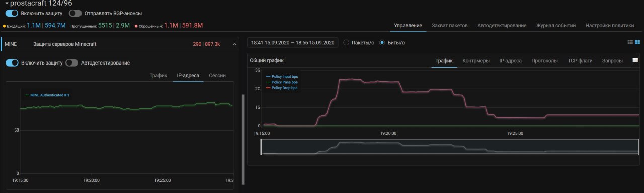Viewport: 644px width, 193px height.
Task: Switch chart to 'Протоколы' tab
Action: tap(544, 61)
